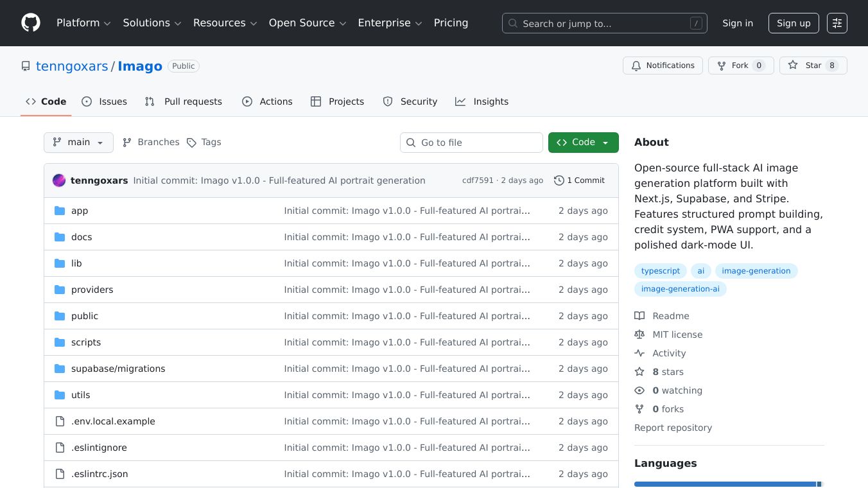Click the commit history clock icon
The image size is (868, 488).
tap(559, 180)
